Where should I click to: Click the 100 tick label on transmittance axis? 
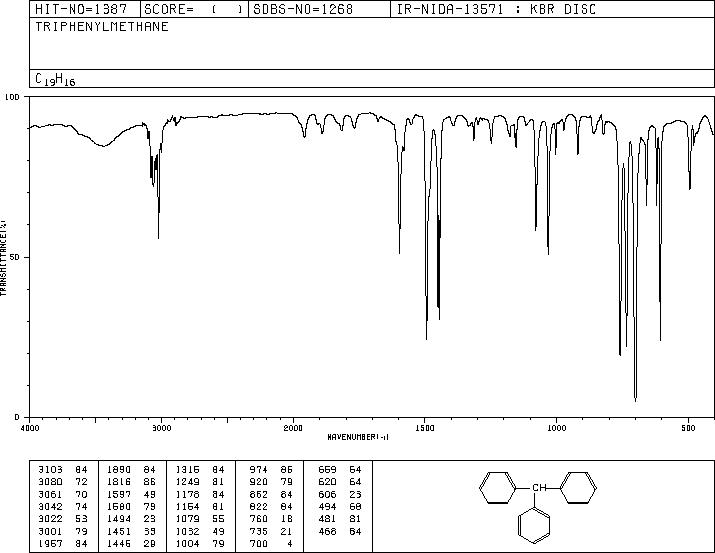[12, 97]
